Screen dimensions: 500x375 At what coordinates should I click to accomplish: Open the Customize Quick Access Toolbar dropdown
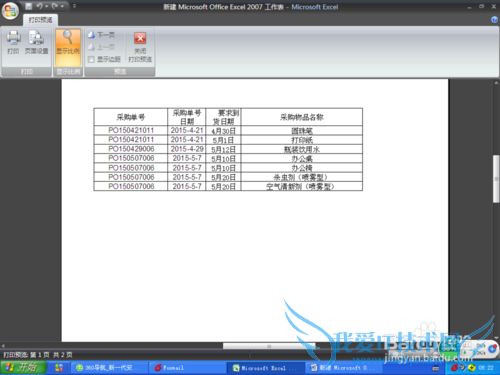(x=74, y=6)
